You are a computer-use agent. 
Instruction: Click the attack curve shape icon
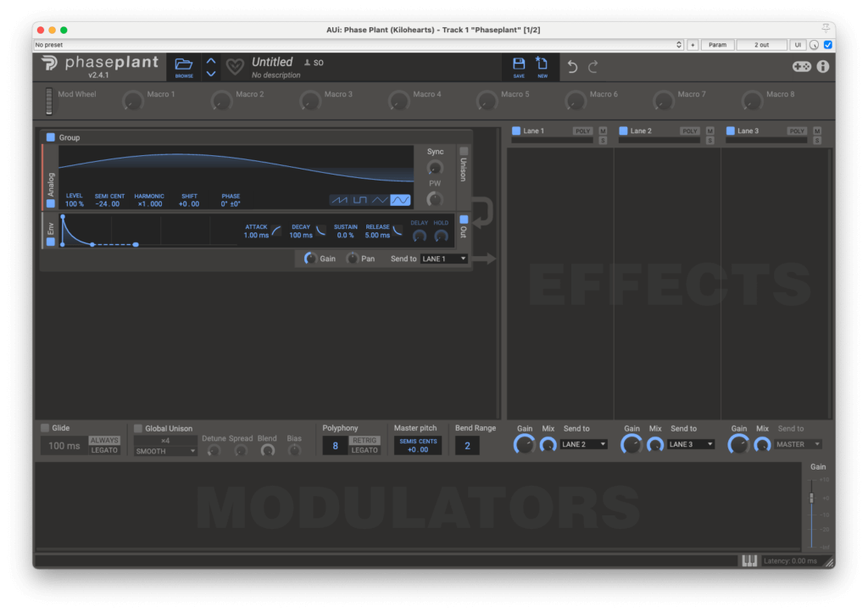(276, 231)
